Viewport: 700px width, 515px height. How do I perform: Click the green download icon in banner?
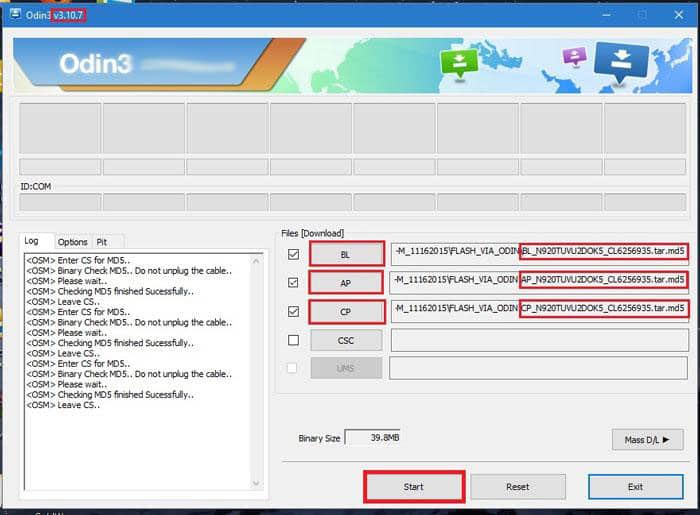[x=459, y=64]
